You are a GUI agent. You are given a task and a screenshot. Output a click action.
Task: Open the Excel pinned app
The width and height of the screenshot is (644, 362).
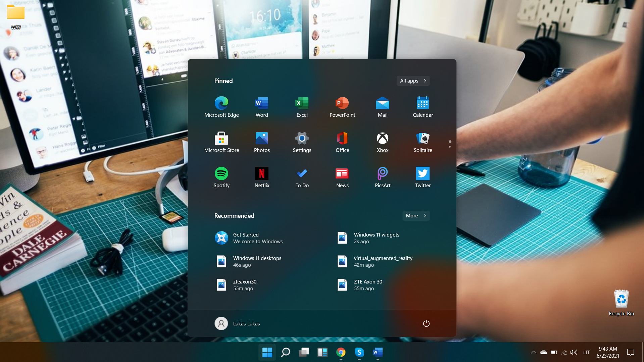click(302, 107)
